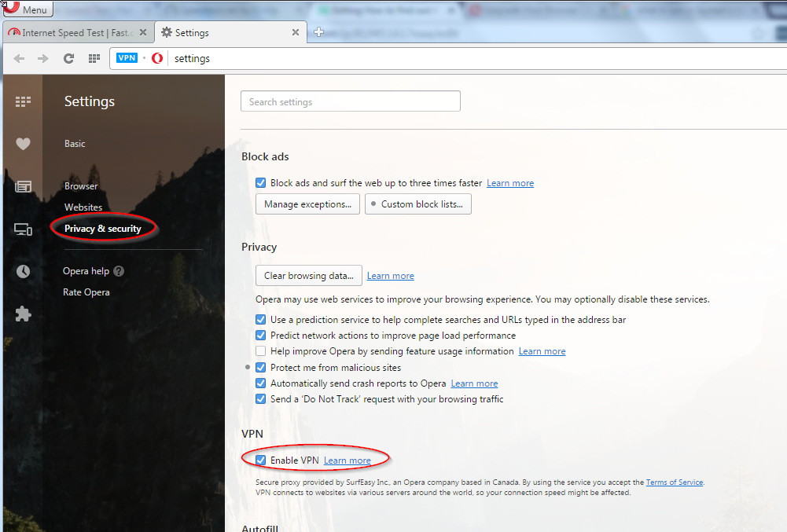This screenshot has height=532, width=787.
Task: Open a new tab with plus icon
Action: click(318, 33)
